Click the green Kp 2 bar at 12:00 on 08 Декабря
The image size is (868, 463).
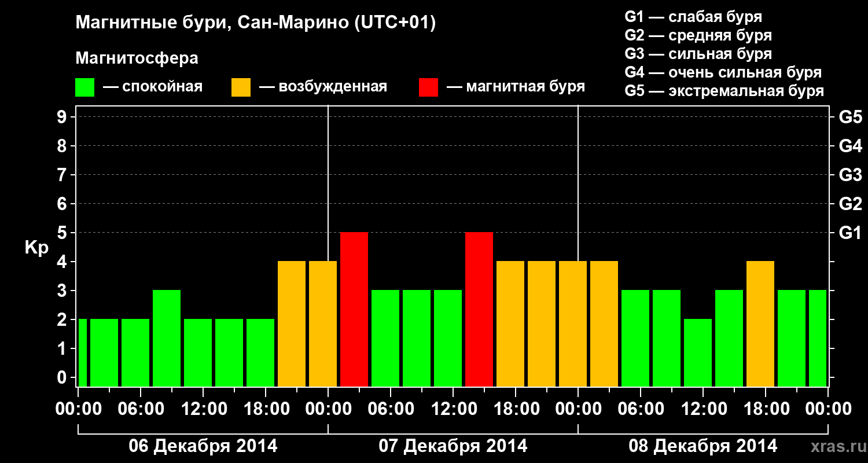pyautogui.click(x=698, y=352)
